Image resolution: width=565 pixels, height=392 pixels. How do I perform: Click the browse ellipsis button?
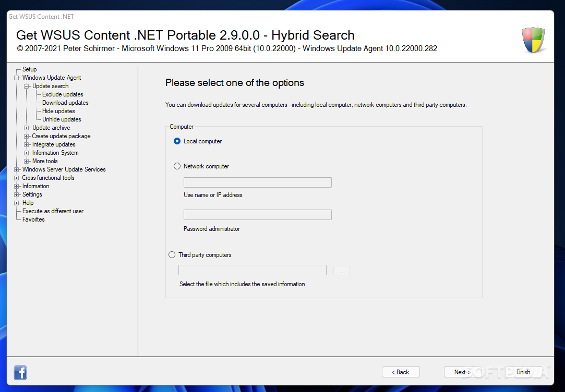pyautogui.click(x=342, y=271)
